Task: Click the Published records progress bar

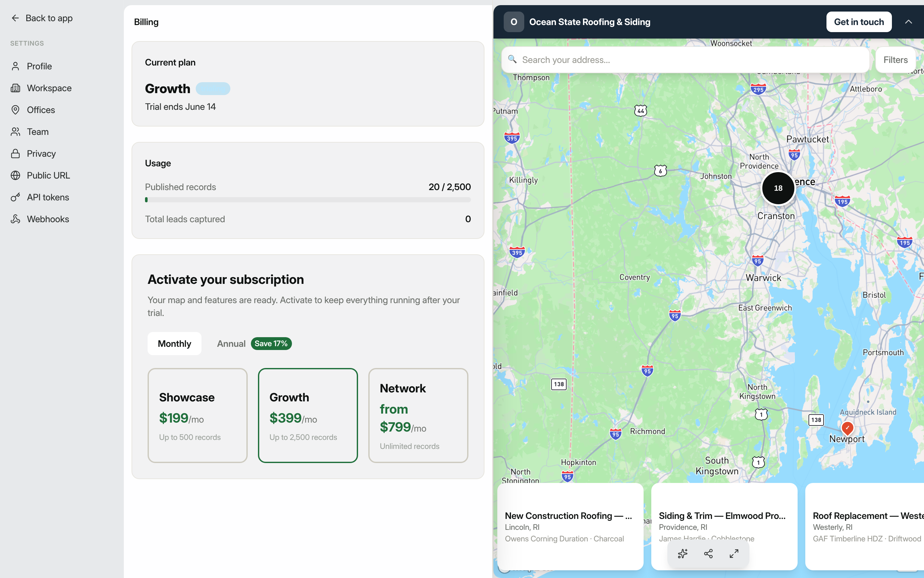Action: pyautogui.click(x=308, y=199)
